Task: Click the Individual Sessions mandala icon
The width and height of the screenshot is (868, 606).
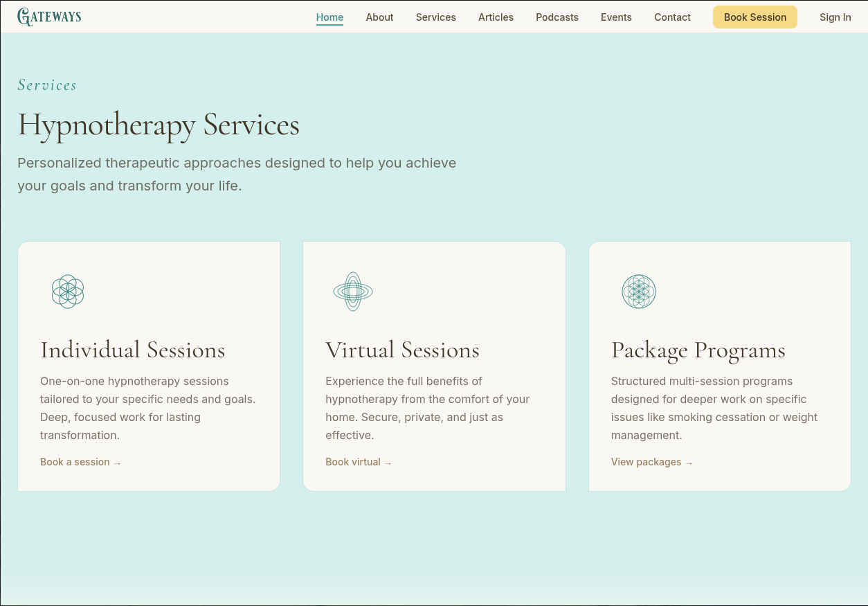Action: [x=68, y=292]
